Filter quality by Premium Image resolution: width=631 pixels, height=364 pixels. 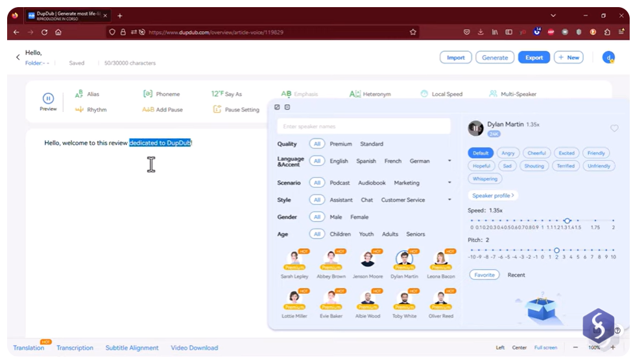(340, 144)
